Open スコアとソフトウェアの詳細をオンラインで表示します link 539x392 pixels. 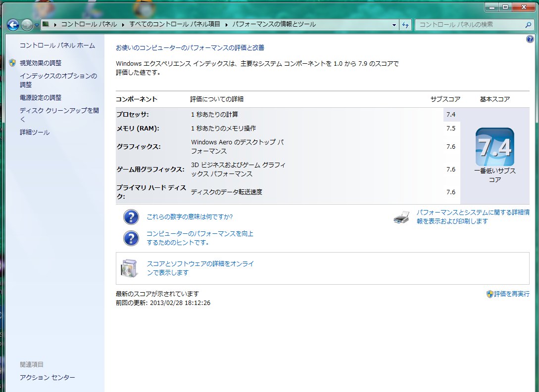pos(200,268)
